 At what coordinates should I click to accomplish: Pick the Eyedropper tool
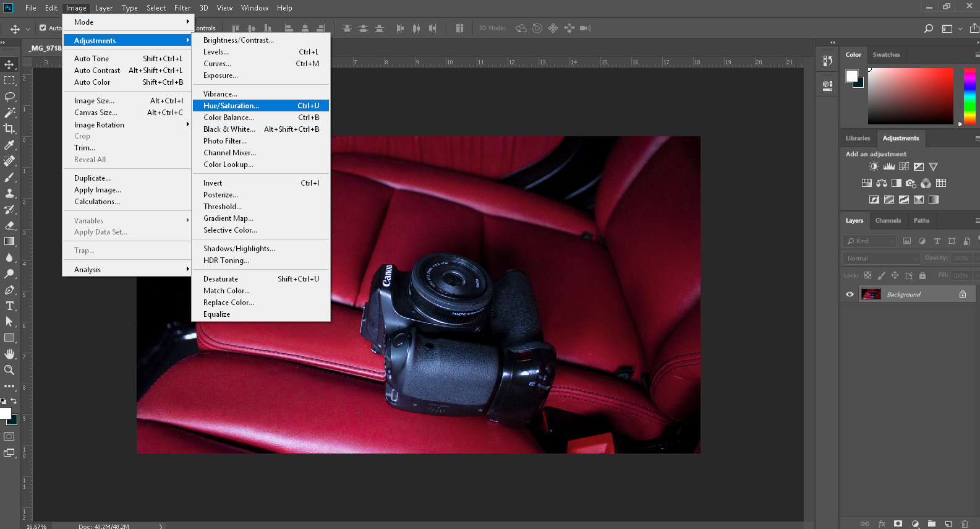[x=9, y=145]
